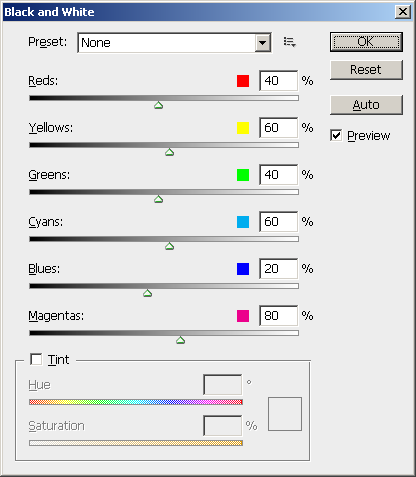This screenshot has width=416, height=477.
Task: Click the Reds slider handle
Action: (159, 105)
